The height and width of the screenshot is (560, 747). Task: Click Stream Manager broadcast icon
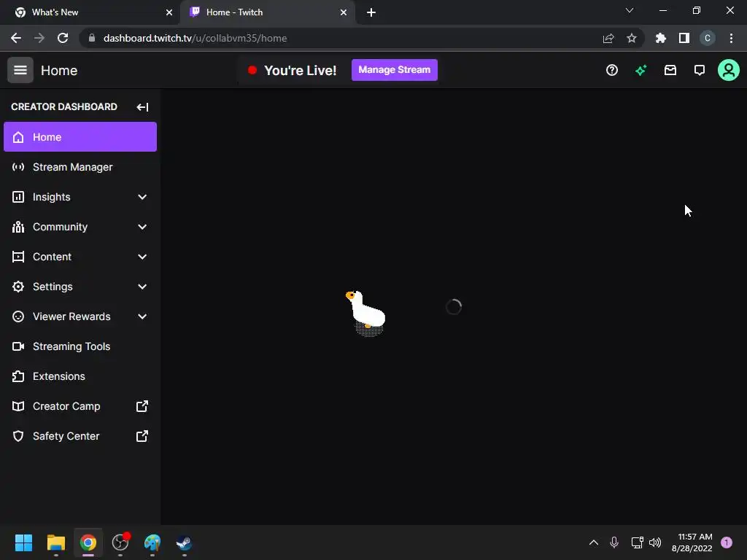[18, 167]
